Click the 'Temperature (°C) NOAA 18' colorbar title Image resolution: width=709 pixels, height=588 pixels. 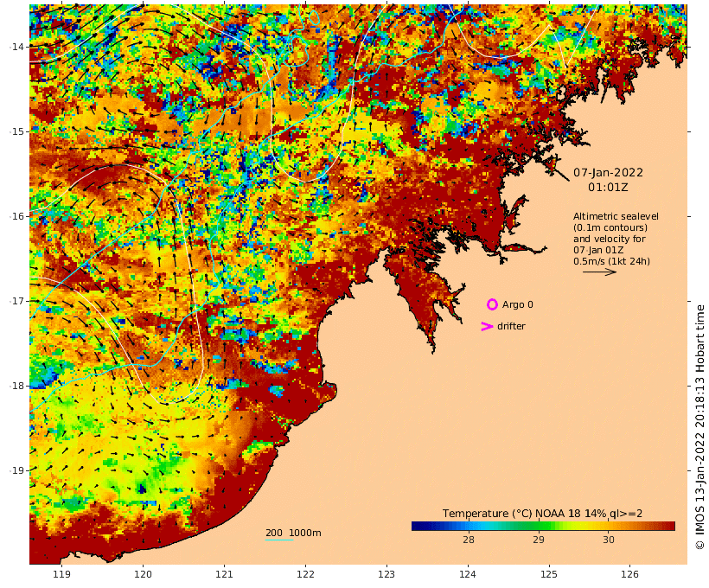click(x=511, y=514)
